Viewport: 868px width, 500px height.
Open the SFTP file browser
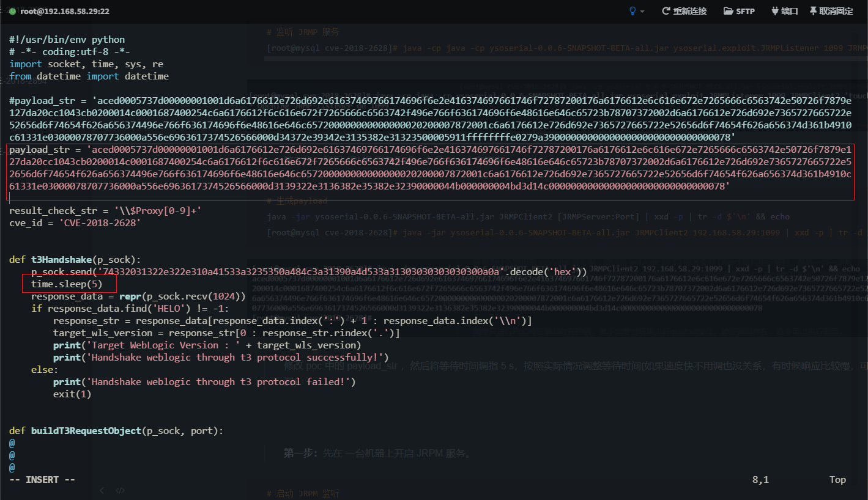[x=739, y=11]
